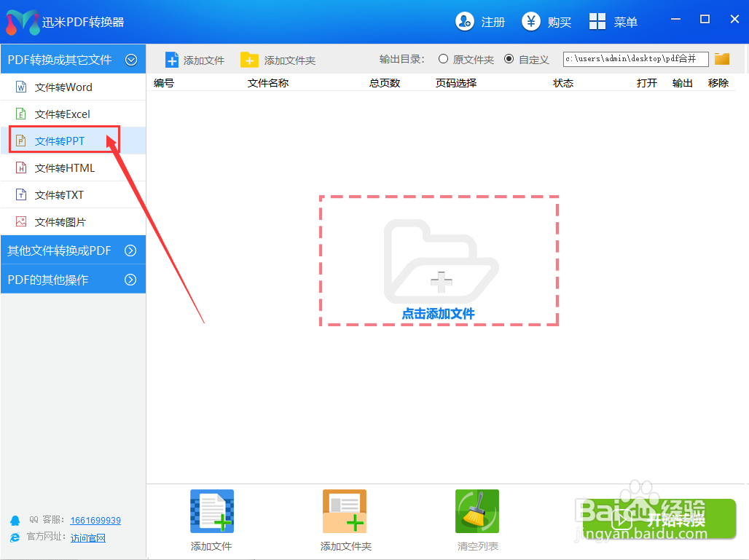
Task: Expand PDF的其他操作 section
Action: (73, 278)
